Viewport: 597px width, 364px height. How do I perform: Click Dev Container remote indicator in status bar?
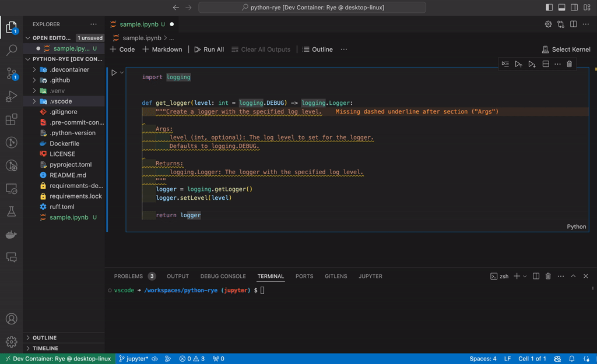click(x=58, y=359)
